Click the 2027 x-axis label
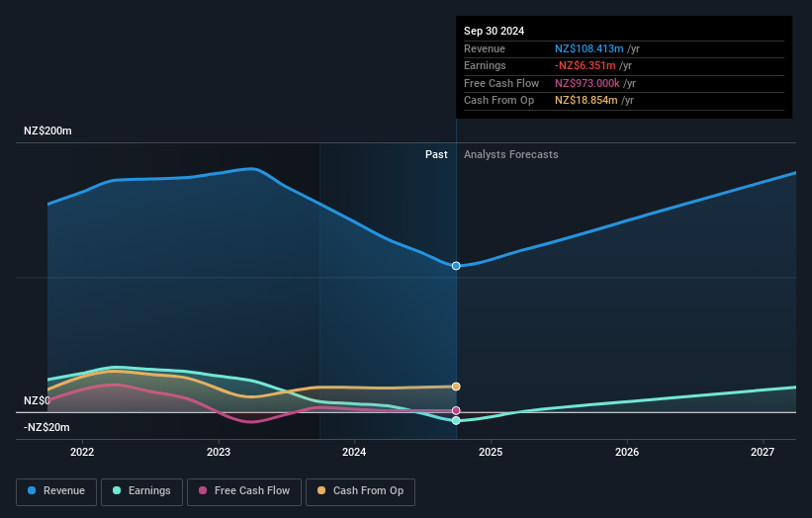 (763, 452)
